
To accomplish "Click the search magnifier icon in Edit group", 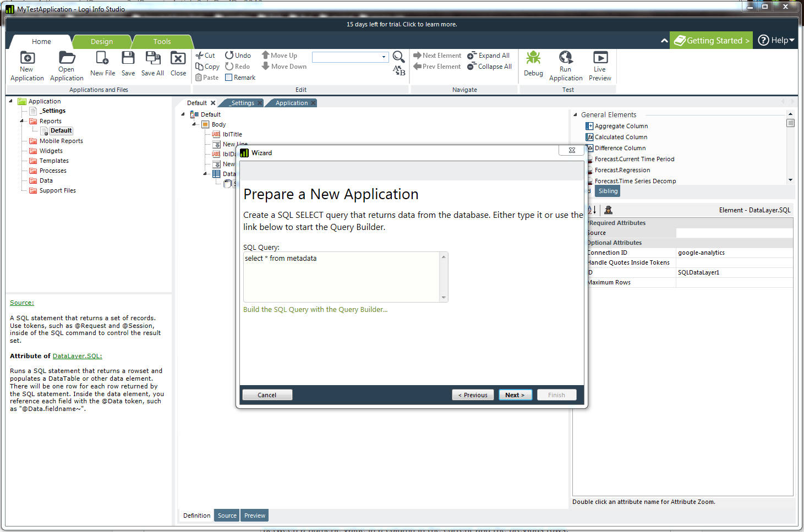I will 398,57.
